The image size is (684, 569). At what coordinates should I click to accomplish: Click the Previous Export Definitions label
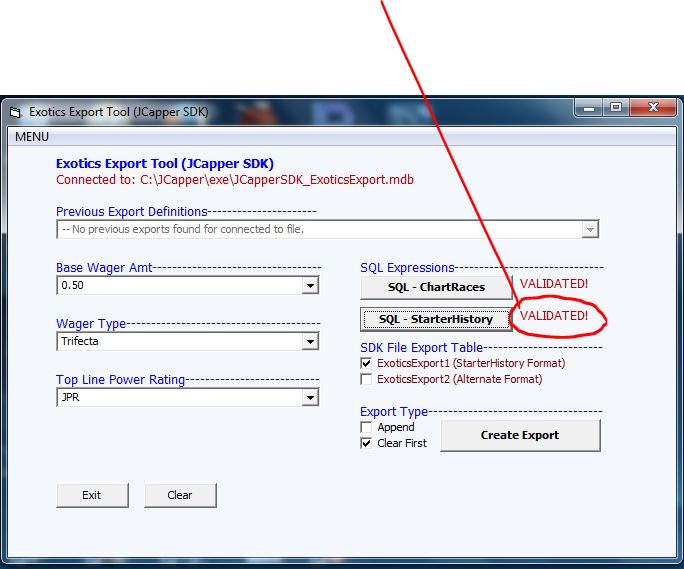tap(132, 212)
